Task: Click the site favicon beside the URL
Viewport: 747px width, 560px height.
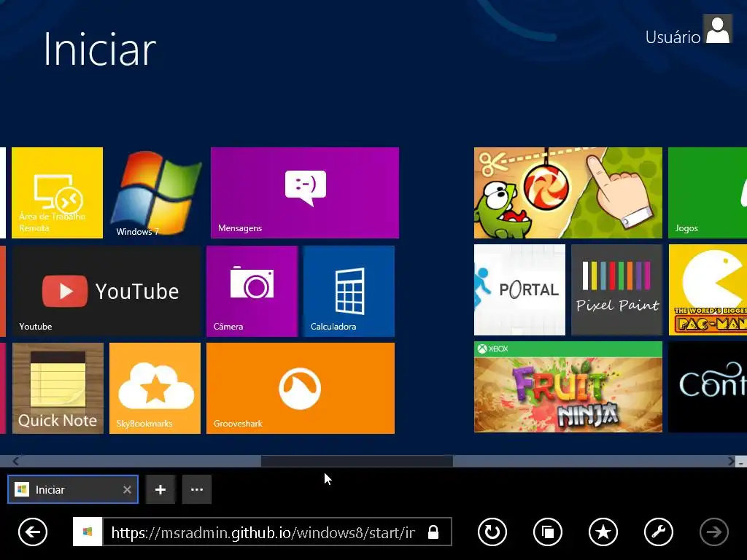Action: (88, 532)
